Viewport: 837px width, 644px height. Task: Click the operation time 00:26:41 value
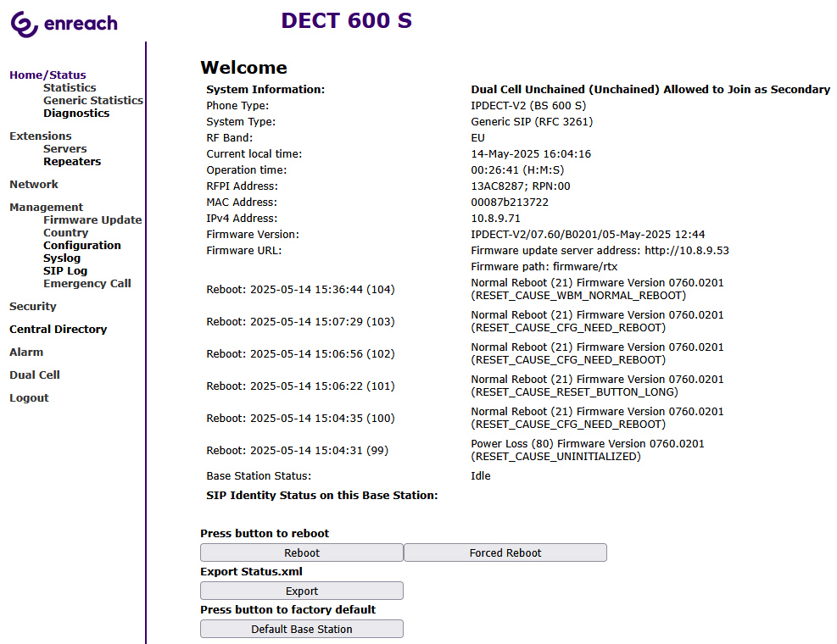[x=517, y=170]
